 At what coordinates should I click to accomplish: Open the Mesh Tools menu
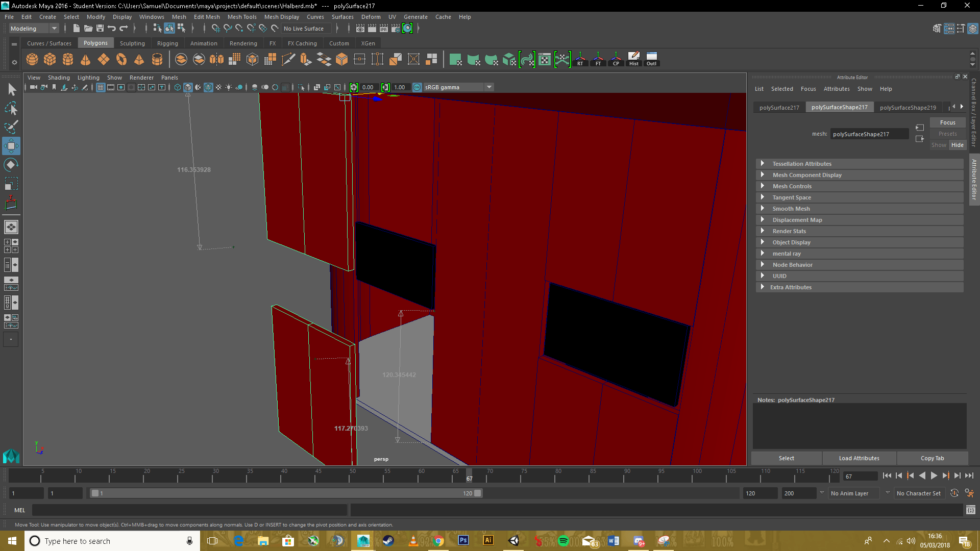tap(241, 17)
